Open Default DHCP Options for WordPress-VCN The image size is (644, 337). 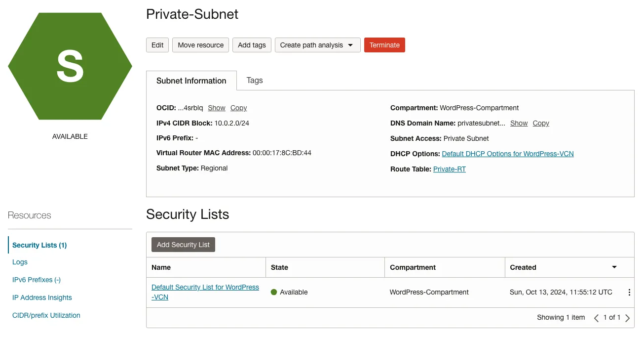pos(508,154)
